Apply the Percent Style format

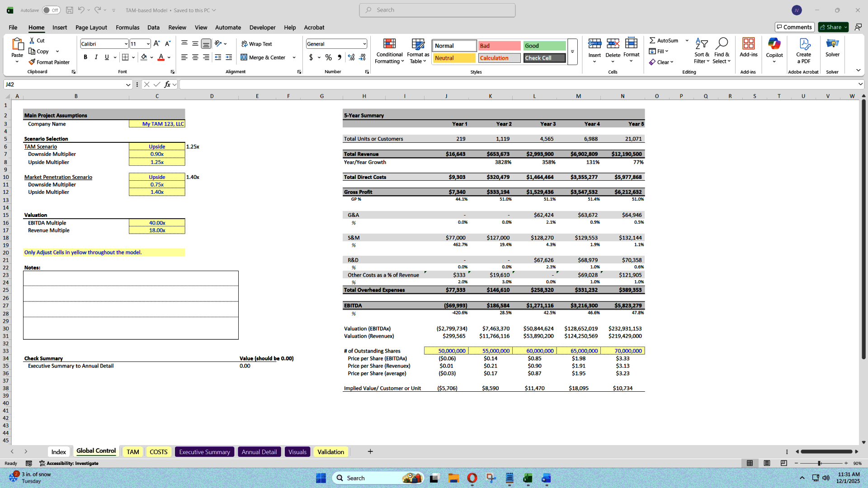328,58
